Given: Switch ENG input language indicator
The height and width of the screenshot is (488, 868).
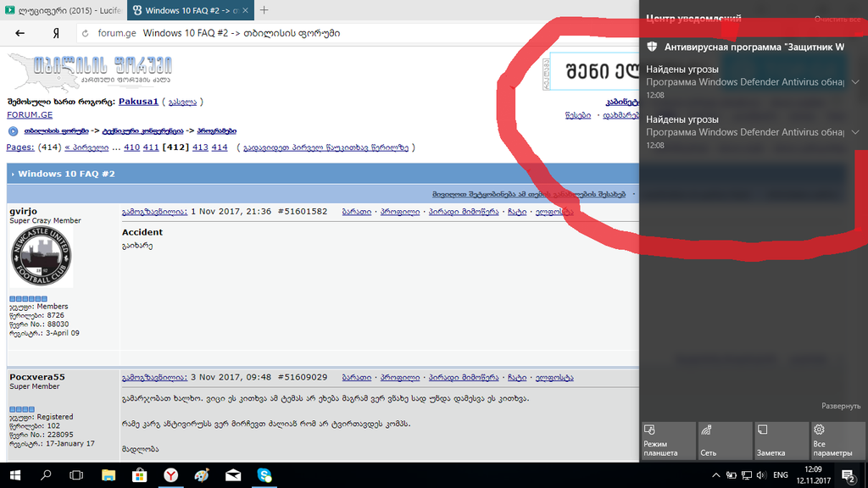Looking at the screenshot, I should point(781,475).
